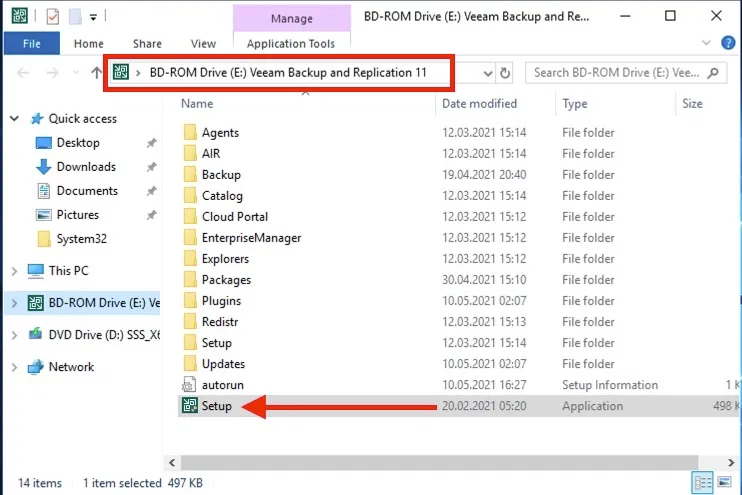The width and height of the screenshot is (742, 495).
Task: Click the Manage contextual tab
Action: 292,18
